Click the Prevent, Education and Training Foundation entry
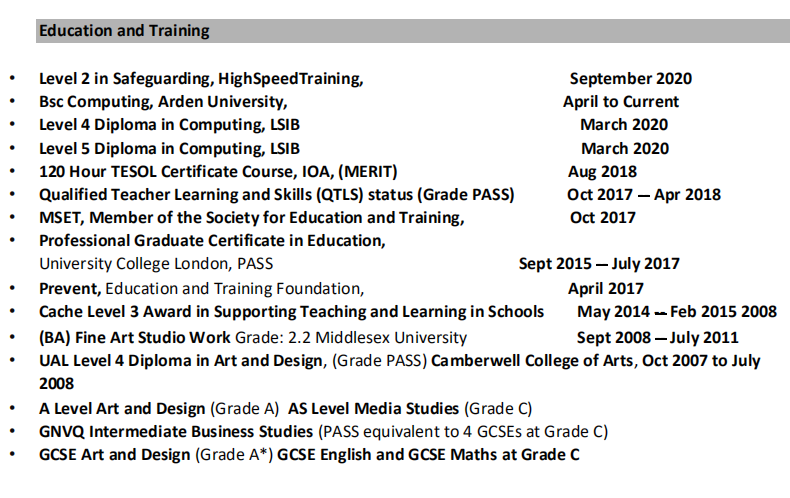The width and height of the screenshot is (790, 498). pyautogui.click(x=200, y=288)
